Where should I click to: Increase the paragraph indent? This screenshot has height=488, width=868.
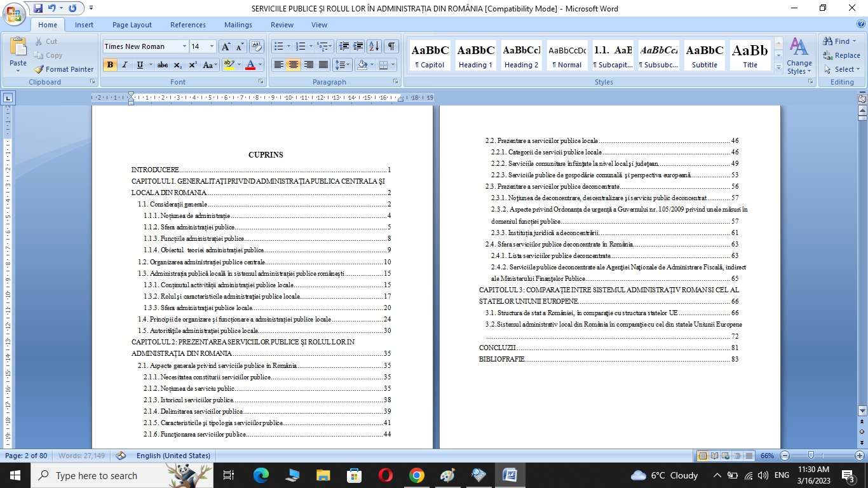[358, 46]
